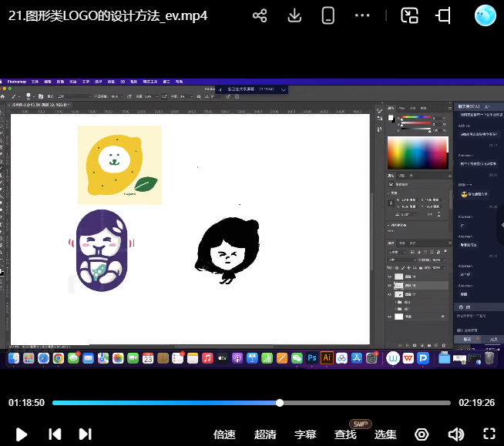Open the 超清 video quality selector

[x=265, y=434]
